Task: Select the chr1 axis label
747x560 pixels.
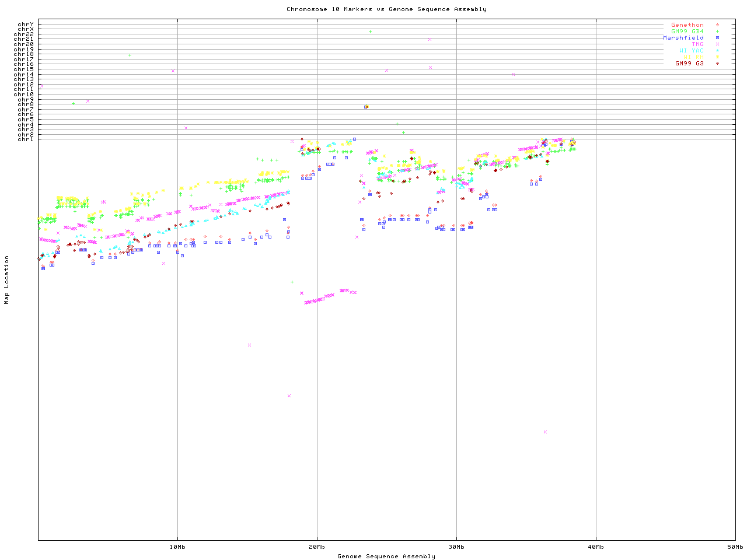Action: click(x=26, y=139)
